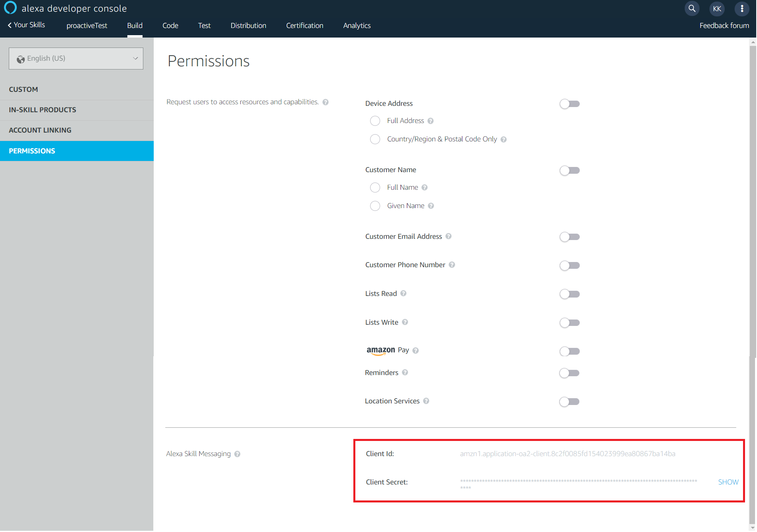Select PERMISSIONS in the sidebar

[x=77, y=151]
